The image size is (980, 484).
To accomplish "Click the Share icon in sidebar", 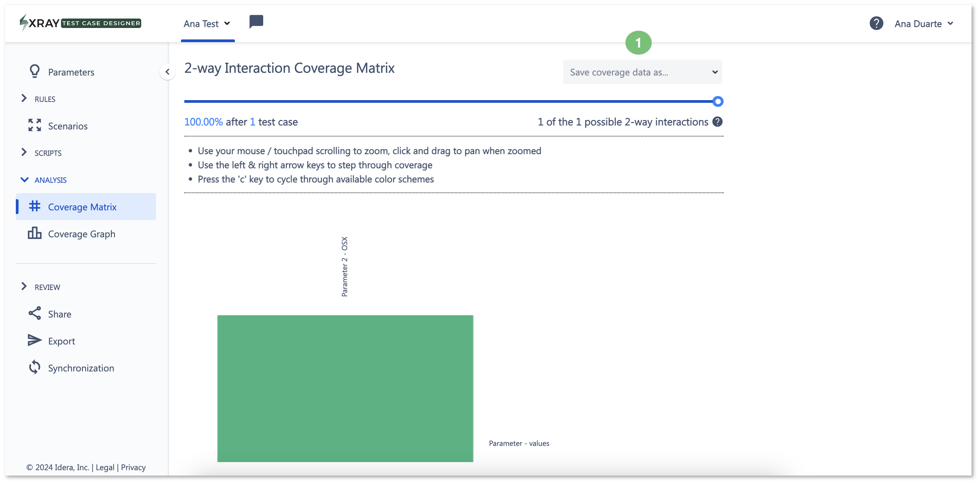I will [x=35, y=313].
